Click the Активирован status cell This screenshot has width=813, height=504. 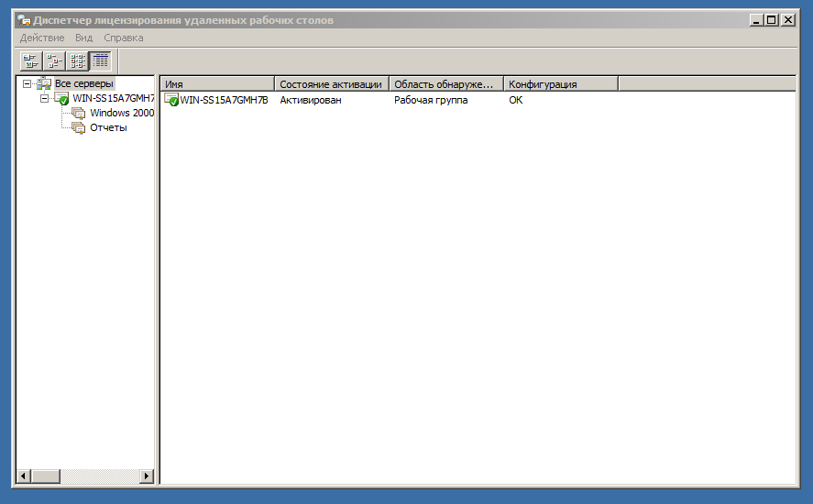coord(311,100)
